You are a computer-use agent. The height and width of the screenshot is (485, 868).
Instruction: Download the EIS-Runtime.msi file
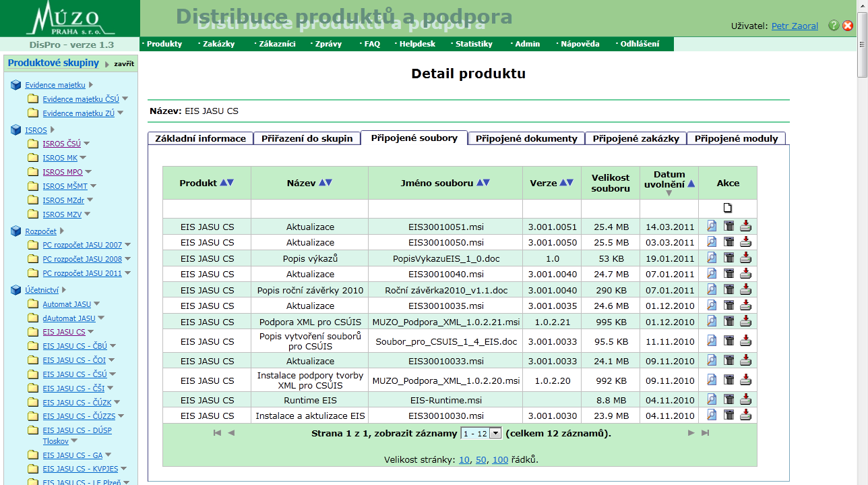745,400
